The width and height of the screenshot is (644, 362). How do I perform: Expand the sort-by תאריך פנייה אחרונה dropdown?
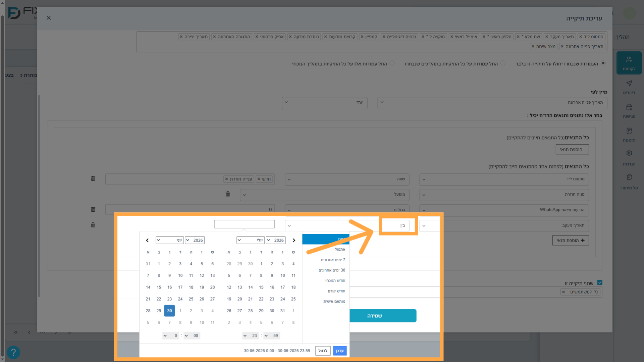point(492,102)
